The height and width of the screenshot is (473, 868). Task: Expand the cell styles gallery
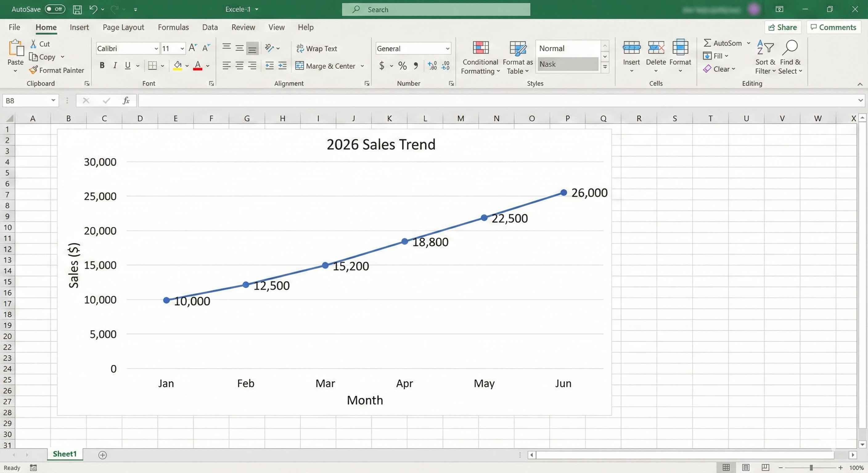(x=605, y=67)
